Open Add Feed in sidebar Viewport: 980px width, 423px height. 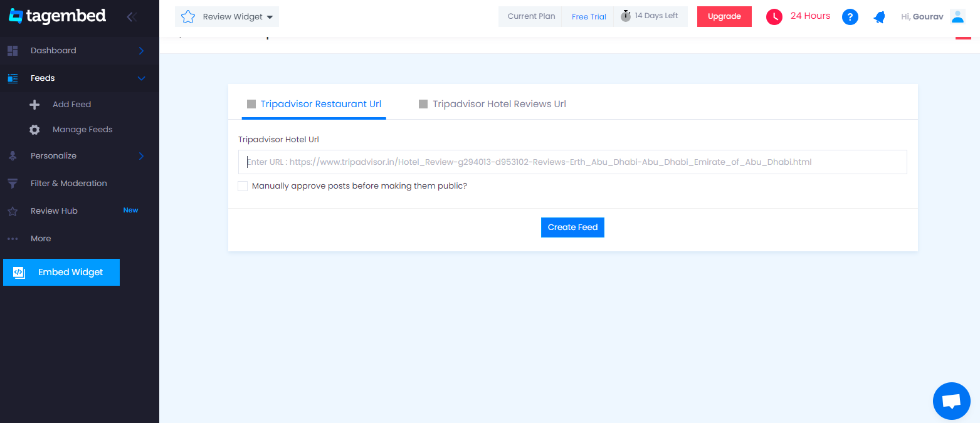pos(72,105)
